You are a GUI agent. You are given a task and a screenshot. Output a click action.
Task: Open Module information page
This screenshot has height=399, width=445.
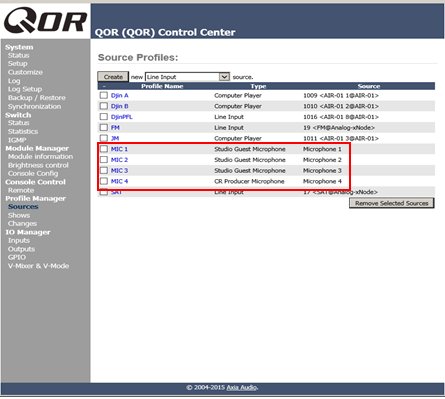click(x=40, y=156)
